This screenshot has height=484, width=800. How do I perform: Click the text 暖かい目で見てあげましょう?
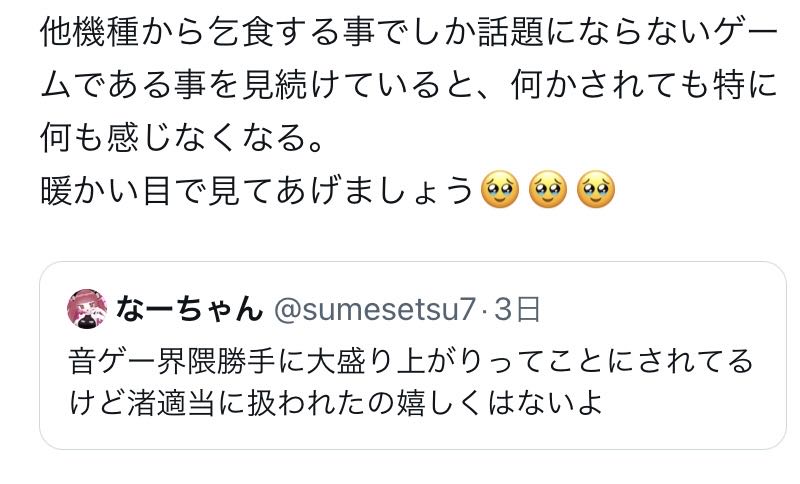tap(257, 188)
